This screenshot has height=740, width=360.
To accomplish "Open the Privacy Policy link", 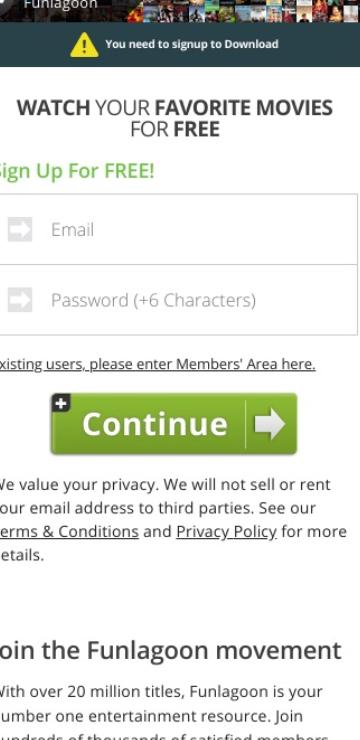I will [226, 532].
